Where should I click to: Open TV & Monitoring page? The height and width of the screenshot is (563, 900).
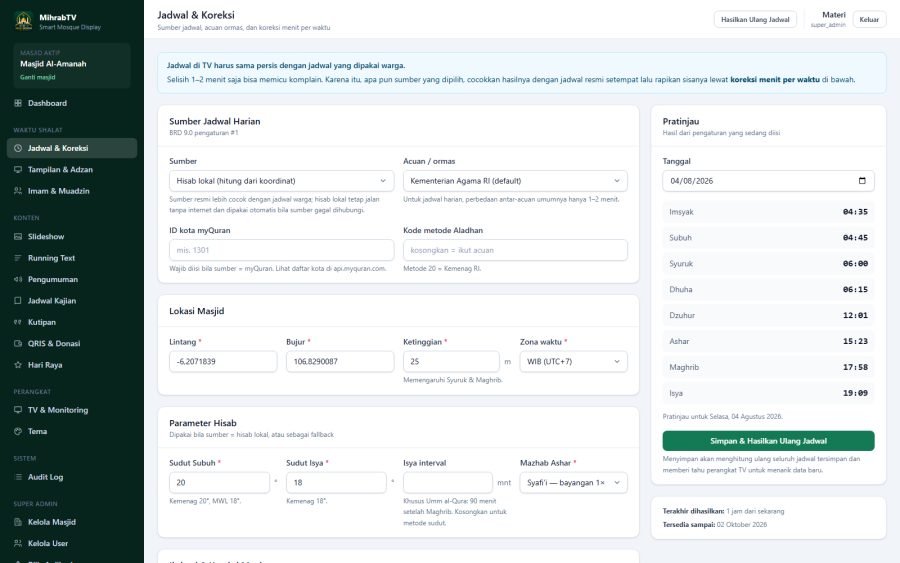click(72, 410)
